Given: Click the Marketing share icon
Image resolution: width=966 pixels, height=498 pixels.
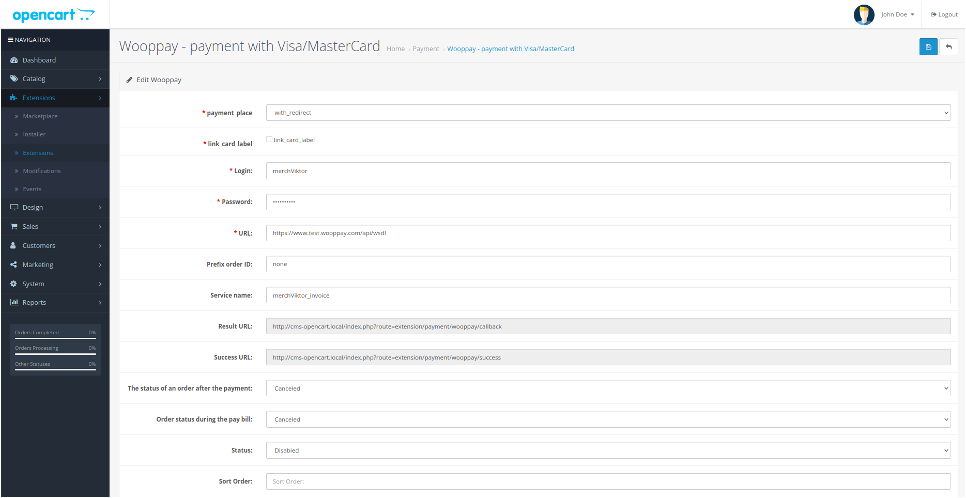Looking at the screenshot, I should [x=14, y=264].
